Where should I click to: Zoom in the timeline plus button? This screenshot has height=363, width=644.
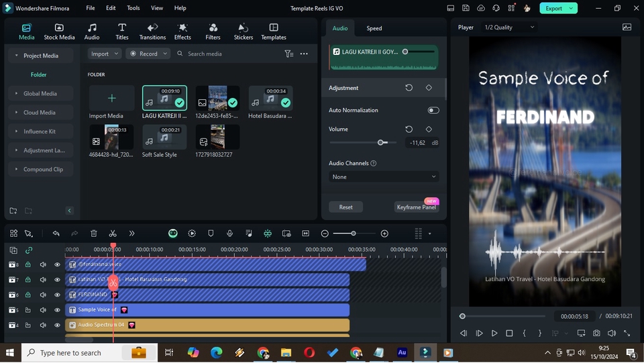(384, 234)
